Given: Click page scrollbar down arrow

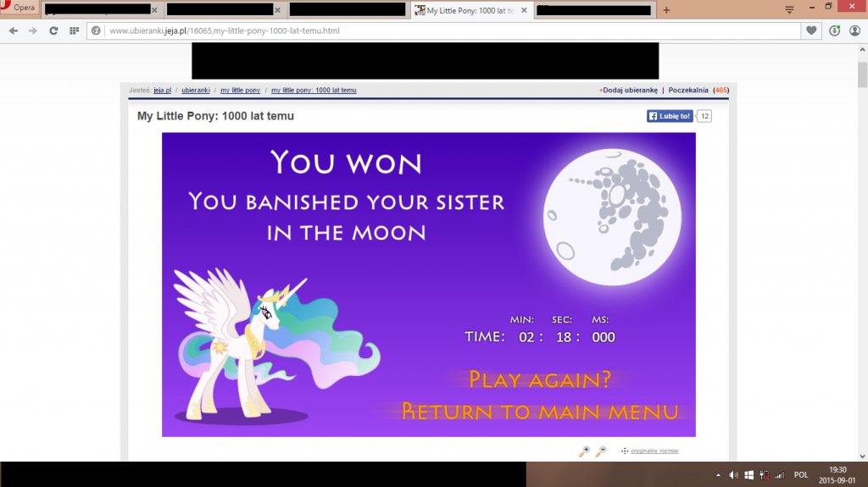Looking at the screenshot, I should [862, 457].
